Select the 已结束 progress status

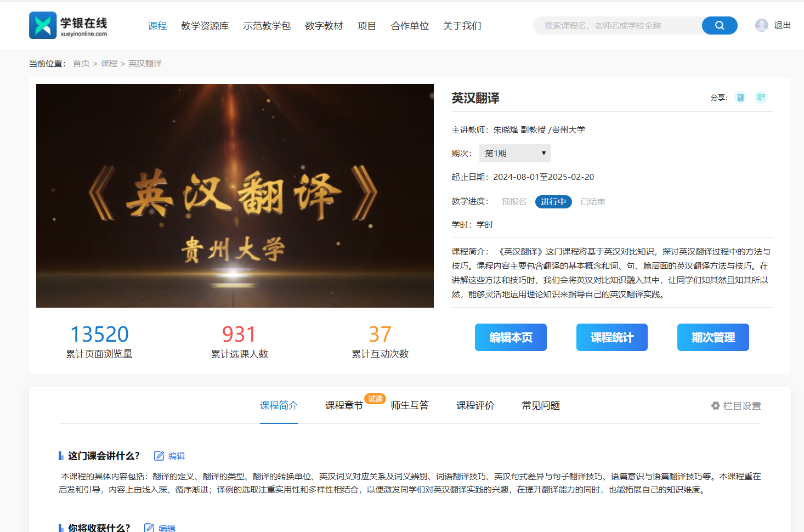pyautogui.click(x=593, y=202)
